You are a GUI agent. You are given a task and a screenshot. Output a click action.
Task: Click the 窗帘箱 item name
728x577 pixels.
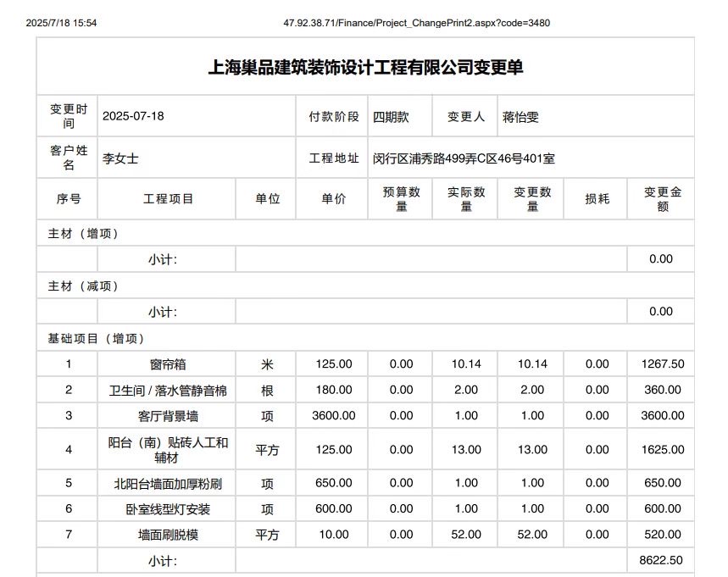tap(168, 364)
